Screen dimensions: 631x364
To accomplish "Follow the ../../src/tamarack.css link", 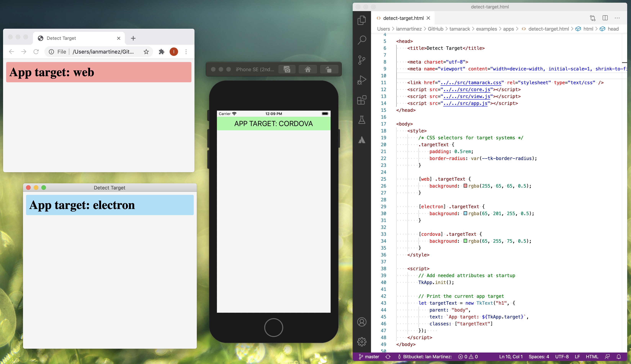I will [471, 82].
